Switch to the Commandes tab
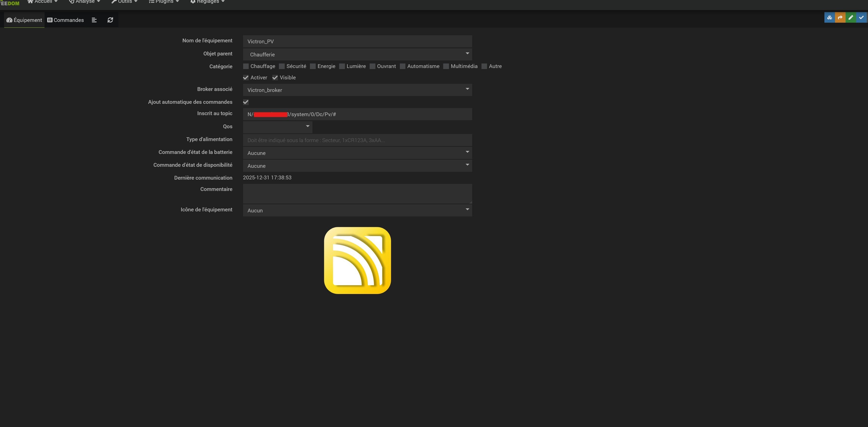Screen dimensions: 868x427 point(65,20)
